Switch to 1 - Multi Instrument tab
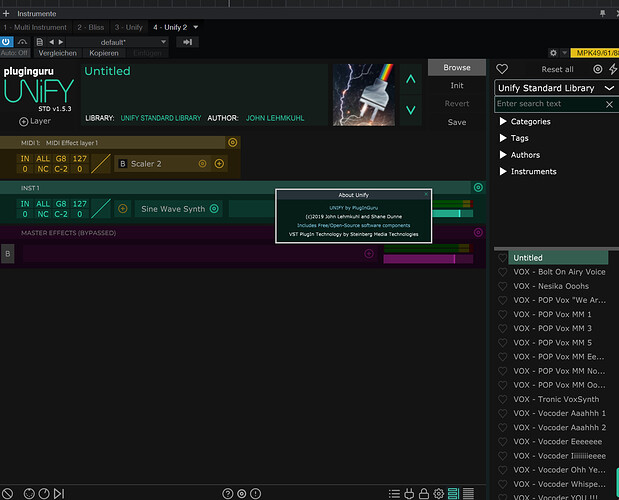 click(35, 27)
